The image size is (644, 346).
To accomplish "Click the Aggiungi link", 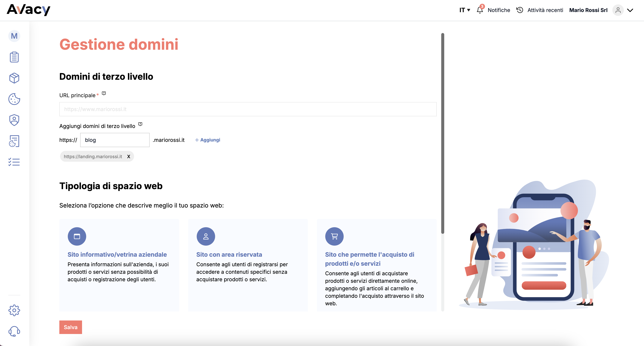I will [x=207, y=140].
